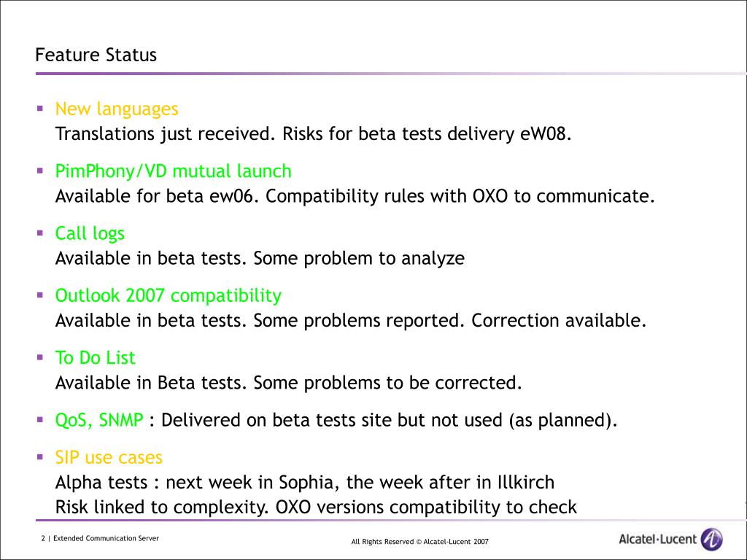Viewport: 747px width, 560px height.
Task: Select the New languages heading
Action: [117, 109]
